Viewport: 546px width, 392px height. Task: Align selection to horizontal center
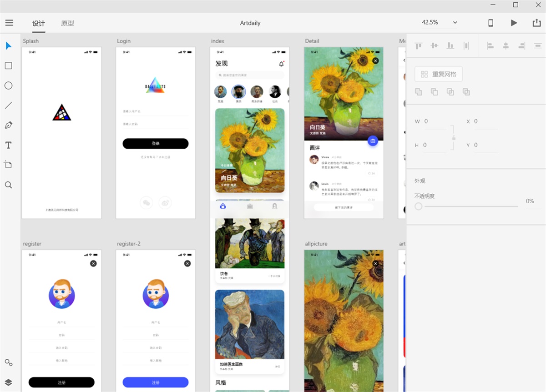(x=506, y=45)
